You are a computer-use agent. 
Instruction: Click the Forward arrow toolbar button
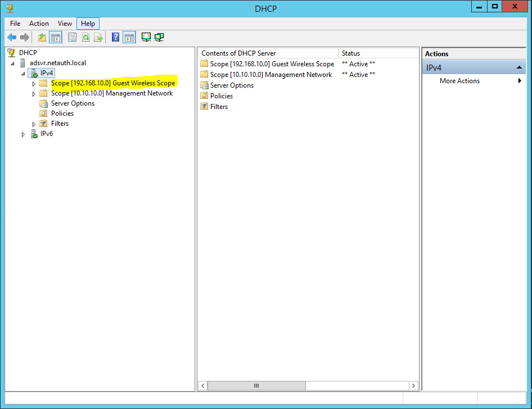24,37
